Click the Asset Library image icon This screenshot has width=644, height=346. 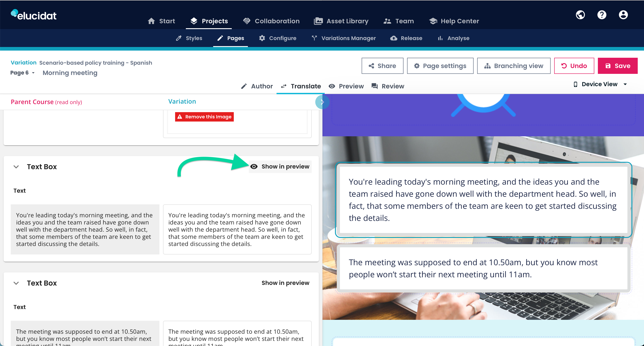pyautogui.click(x=318, y=21)
